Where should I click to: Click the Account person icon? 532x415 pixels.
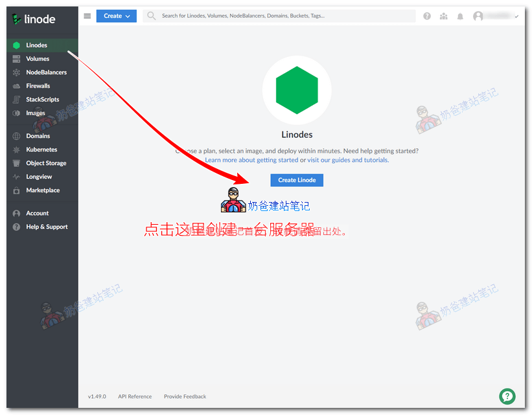16,213
